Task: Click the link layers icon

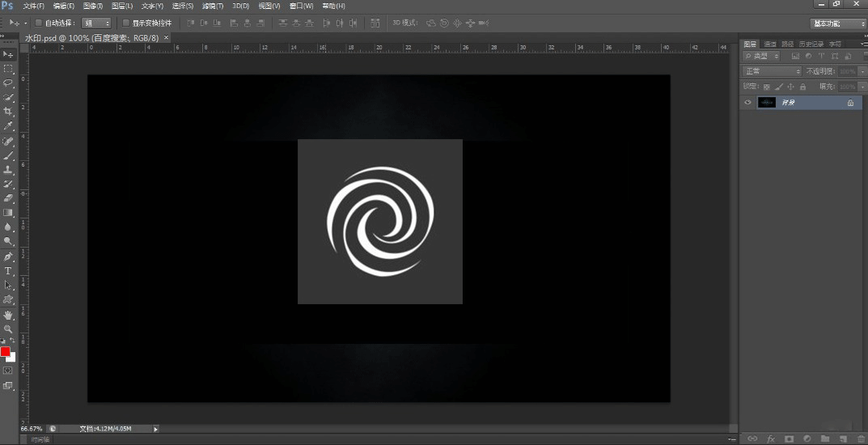Action: tap(753, 439)
